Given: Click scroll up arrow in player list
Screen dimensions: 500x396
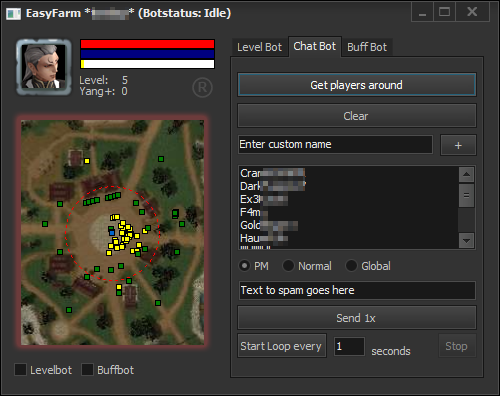Looking at the screenshot, I should pyautogui.click(x=466, y=174).
